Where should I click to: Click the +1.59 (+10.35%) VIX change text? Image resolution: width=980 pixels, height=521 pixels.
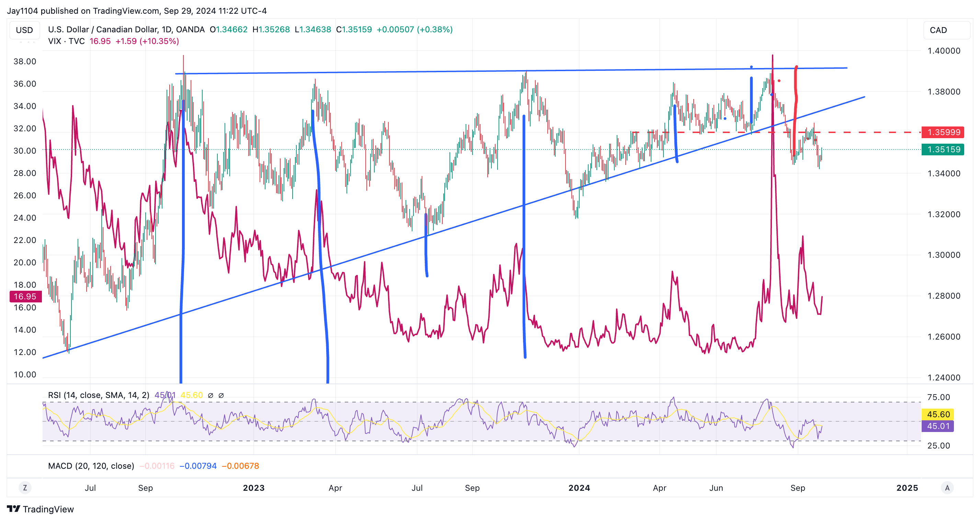coord(147,41)
